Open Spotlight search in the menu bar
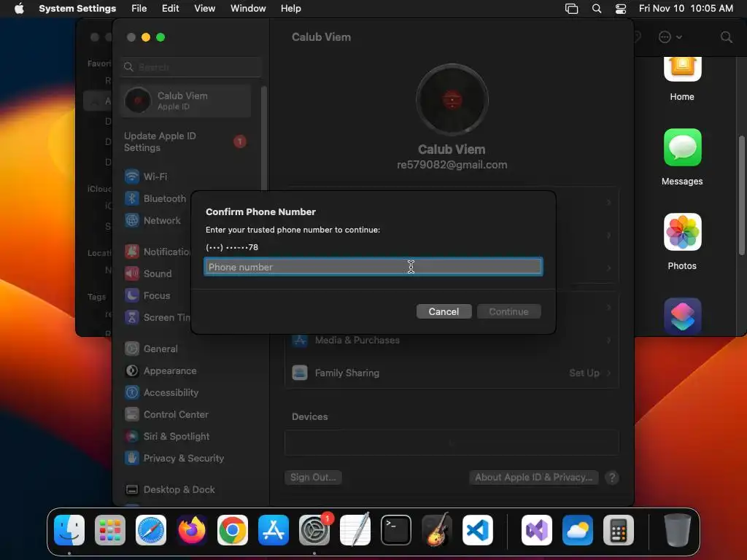The image size is (747, 560). [597, 9]
